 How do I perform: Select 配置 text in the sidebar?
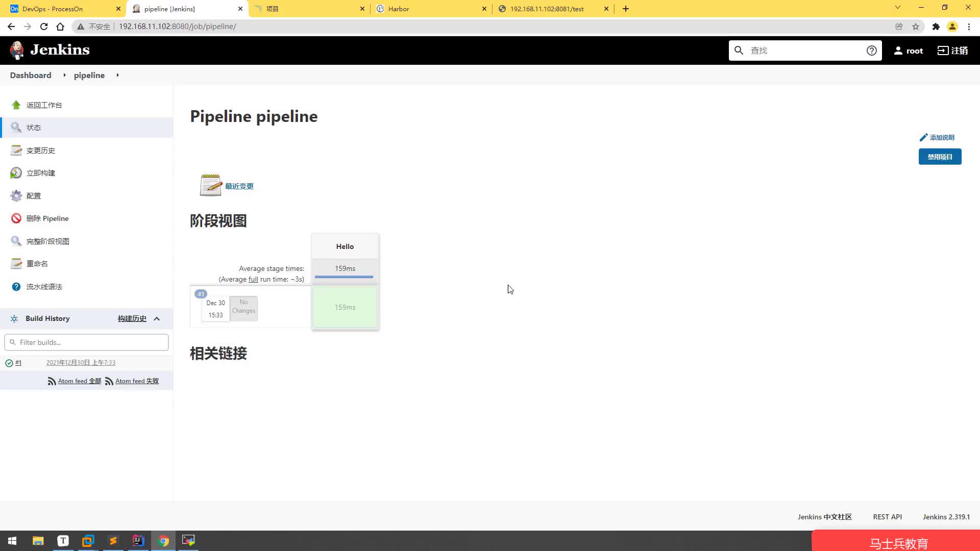point(34,196)
